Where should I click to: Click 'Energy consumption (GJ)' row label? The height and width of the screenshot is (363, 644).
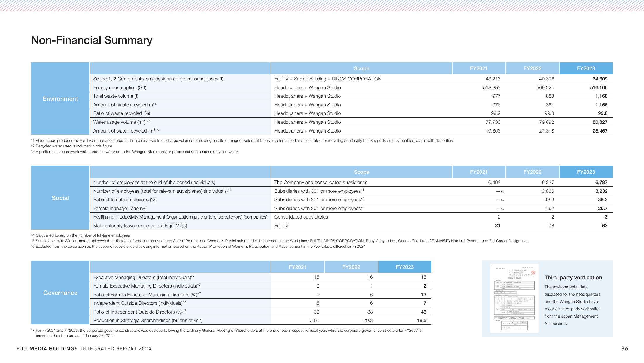click(120, 87)
